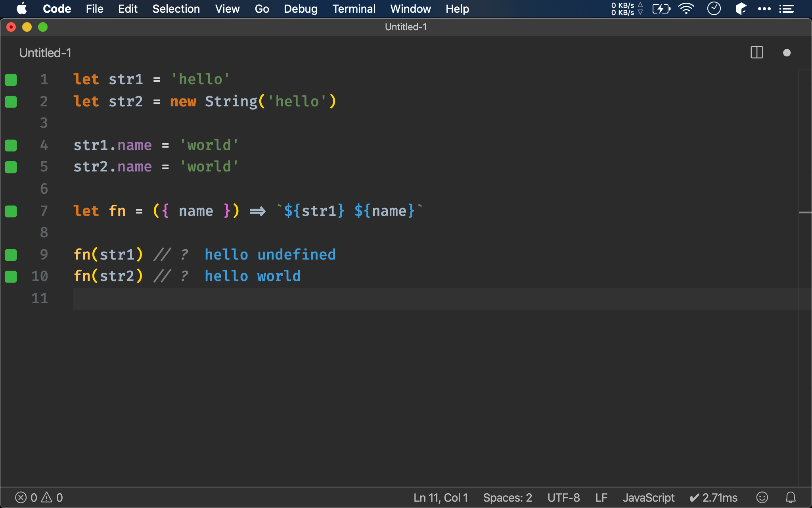Click the Quokka '2.71ms' status item

[714, 498]
